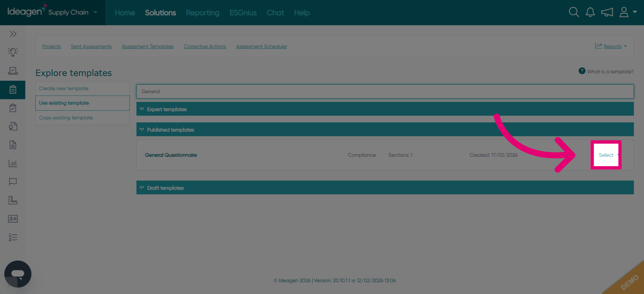The image size is (644, 294).
Task: Open the clipboard with checkmark sidebar icon
Action: click(13, 108)
